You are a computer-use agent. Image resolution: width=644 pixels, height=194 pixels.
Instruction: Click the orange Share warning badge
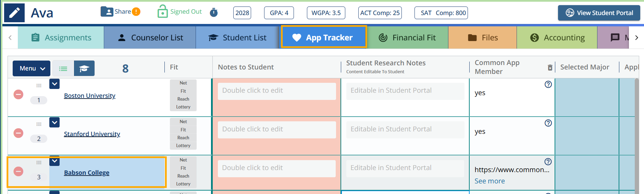pos(136,12)
